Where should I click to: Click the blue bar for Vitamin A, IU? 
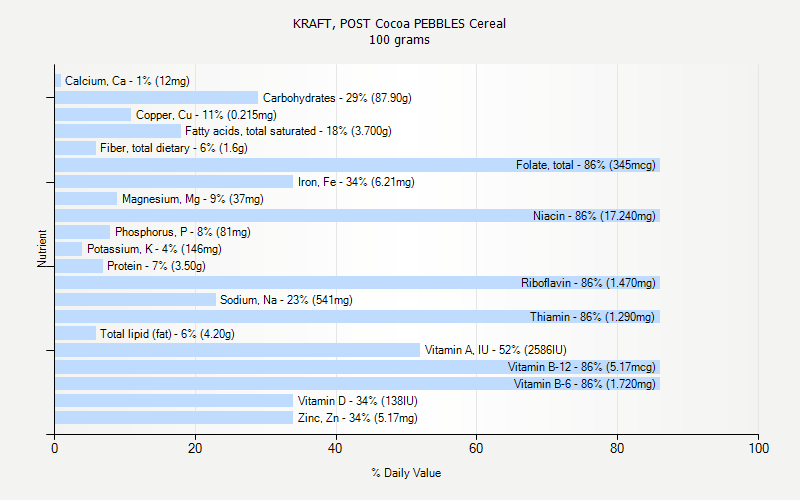[237, 350]
